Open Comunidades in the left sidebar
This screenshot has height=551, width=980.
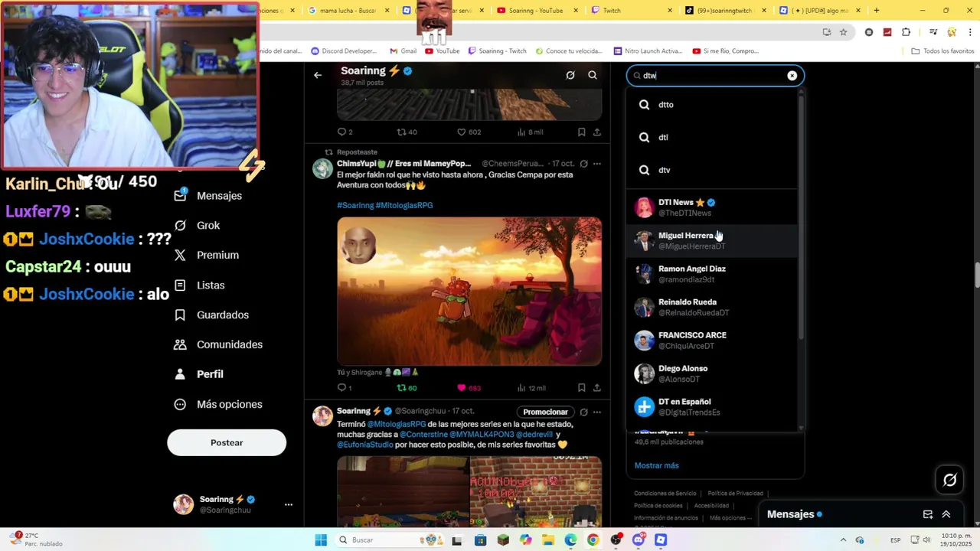point(218,345)
